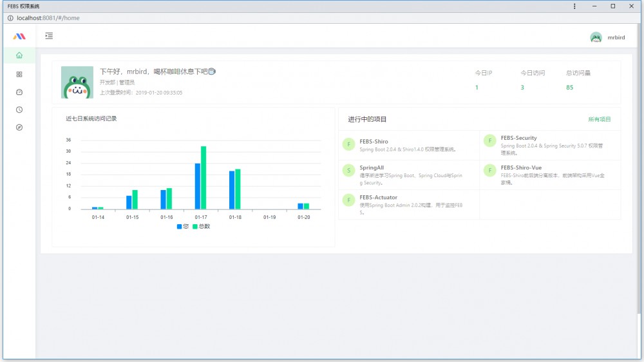Click the small user avatar in header
Screen dimensions: 644x362
[596, 37]
